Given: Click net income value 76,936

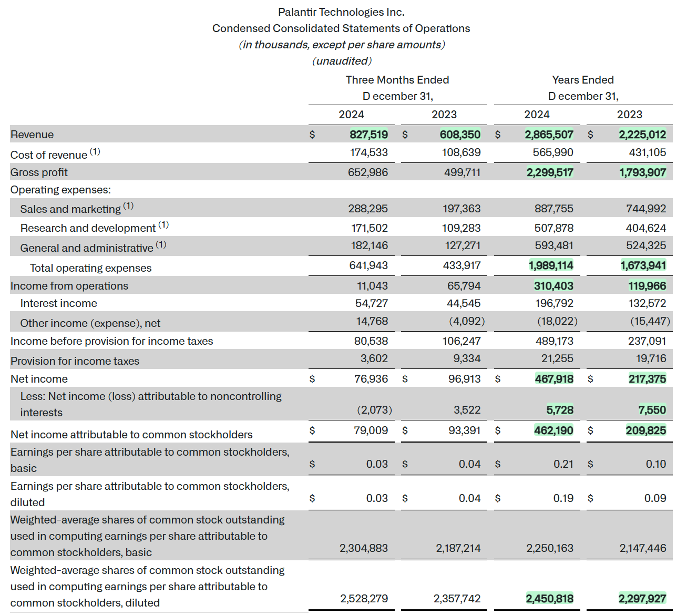Looking at the screenshot, I should (x=371, y=379).
